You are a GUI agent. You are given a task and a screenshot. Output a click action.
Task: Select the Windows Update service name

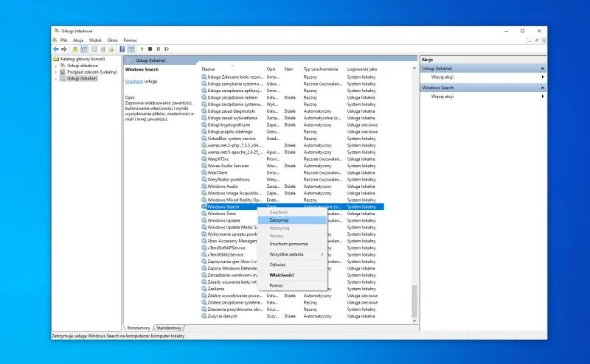pos(224,220)
